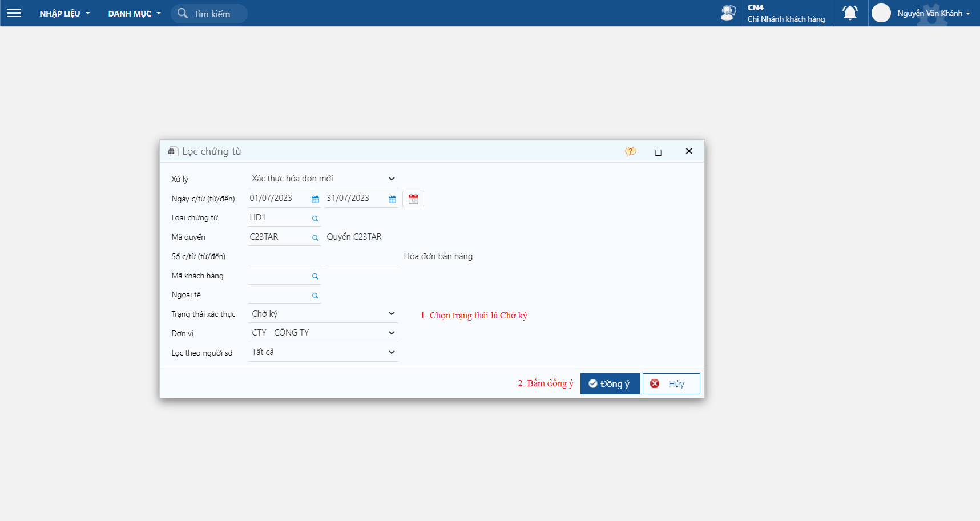980x521 pixels.
Task: Click lookup icon for Mã khách hàng
Action: [x=315, y=277]
